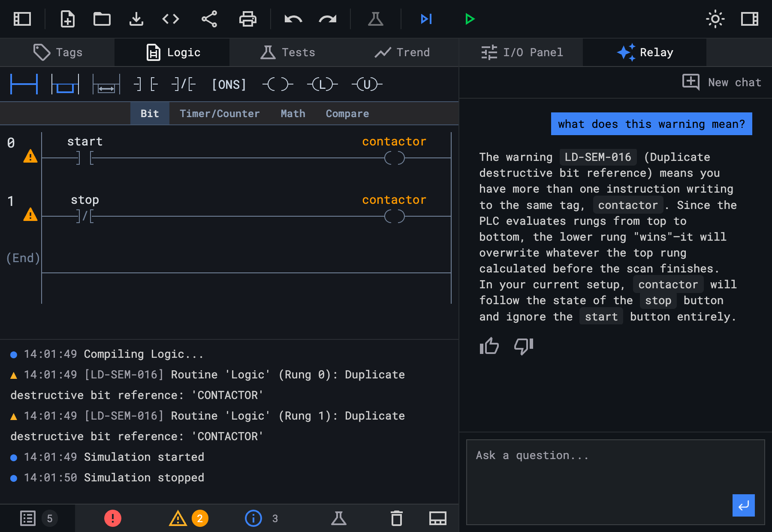Click the LD-SEM-016 code in chat
Image resolution: width=772 pixels, height=532 pixels.
[x=598, y=157]
